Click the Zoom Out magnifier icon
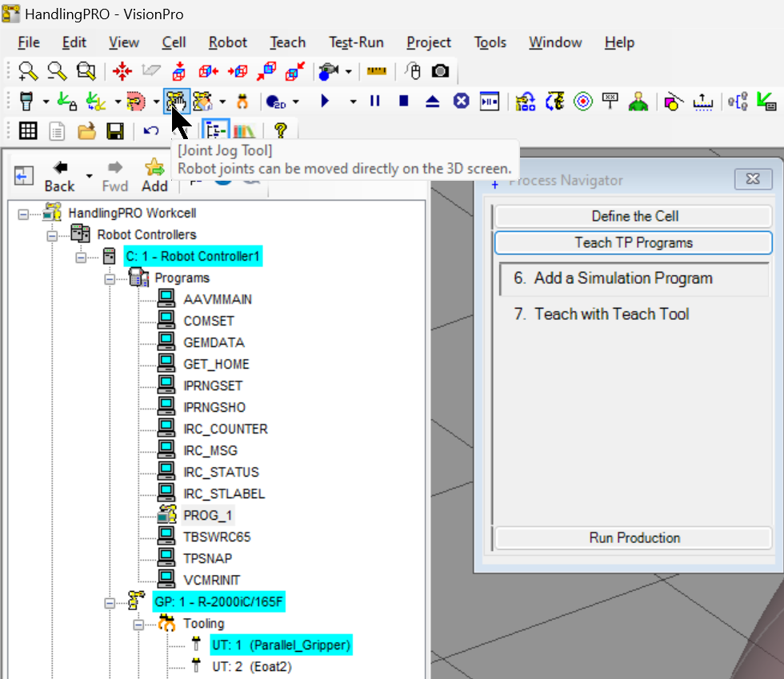 click(x=57, y=71)
